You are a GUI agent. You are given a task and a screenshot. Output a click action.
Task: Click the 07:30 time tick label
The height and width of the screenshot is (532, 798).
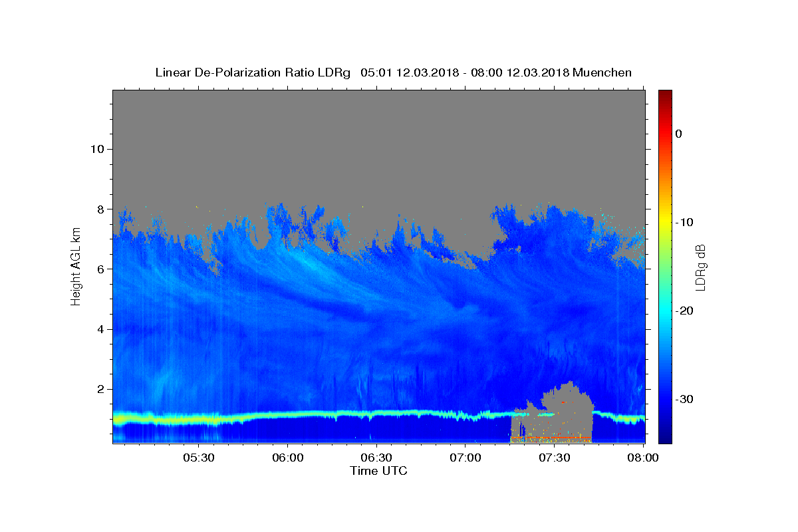[x=555, y=458]
